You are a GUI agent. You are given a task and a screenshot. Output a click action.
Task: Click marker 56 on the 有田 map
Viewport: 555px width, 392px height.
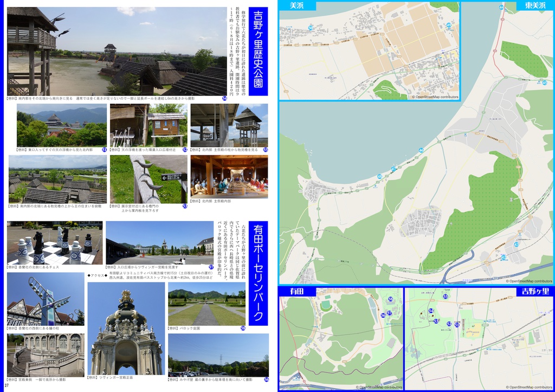(383, 315)
